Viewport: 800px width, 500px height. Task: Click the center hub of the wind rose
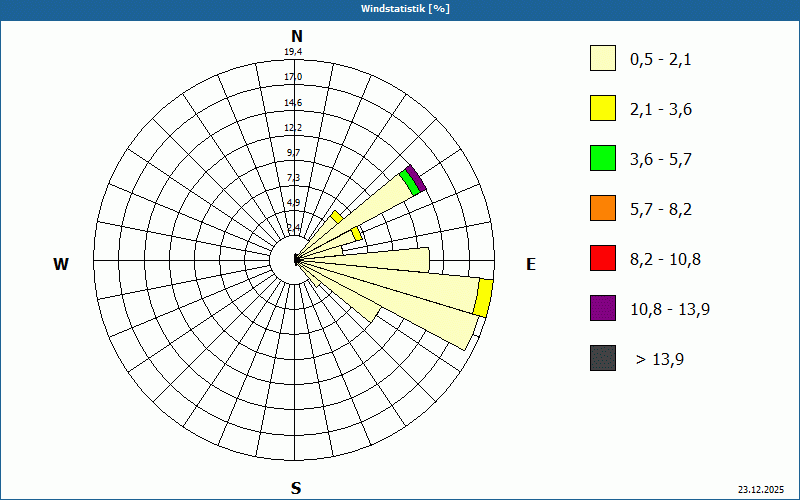(296, 260)
